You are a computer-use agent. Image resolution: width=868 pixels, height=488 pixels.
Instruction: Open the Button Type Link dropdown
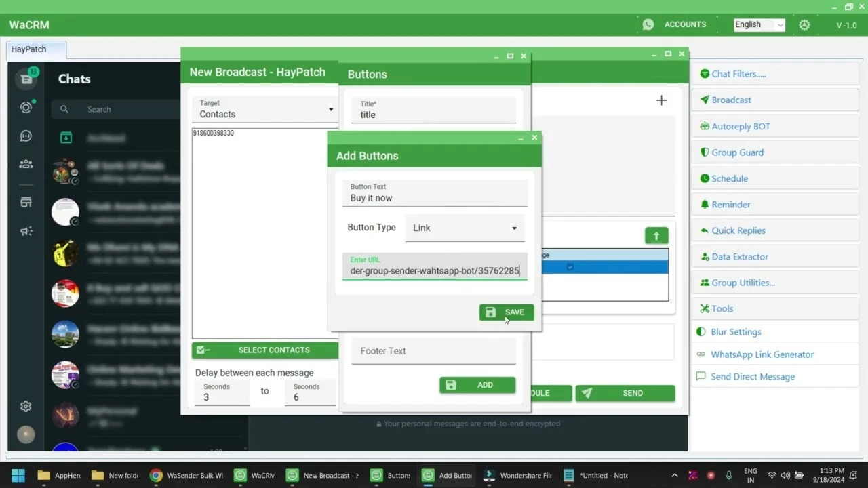465,228
